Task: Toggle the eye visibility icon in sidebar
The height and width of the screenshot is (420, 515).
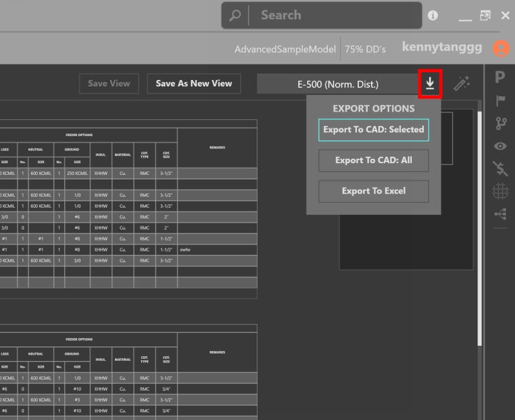Action: [x=500, y=146]
